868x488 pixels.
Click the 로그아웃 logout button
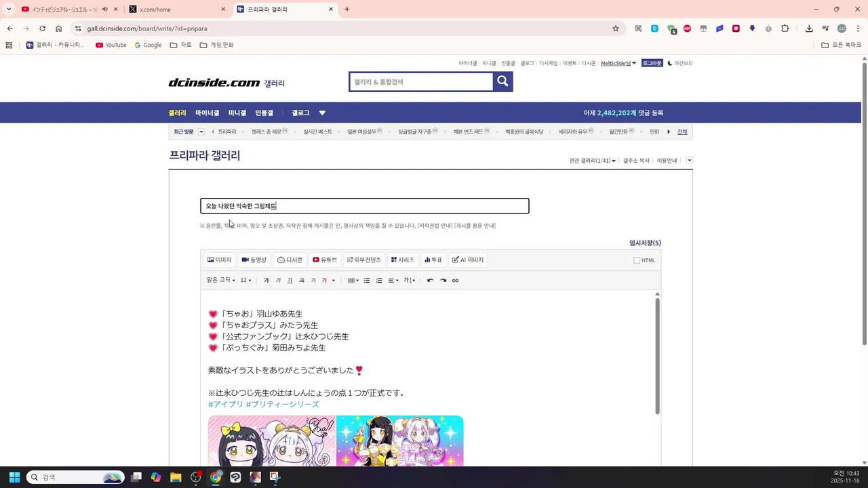coord(652,63)
